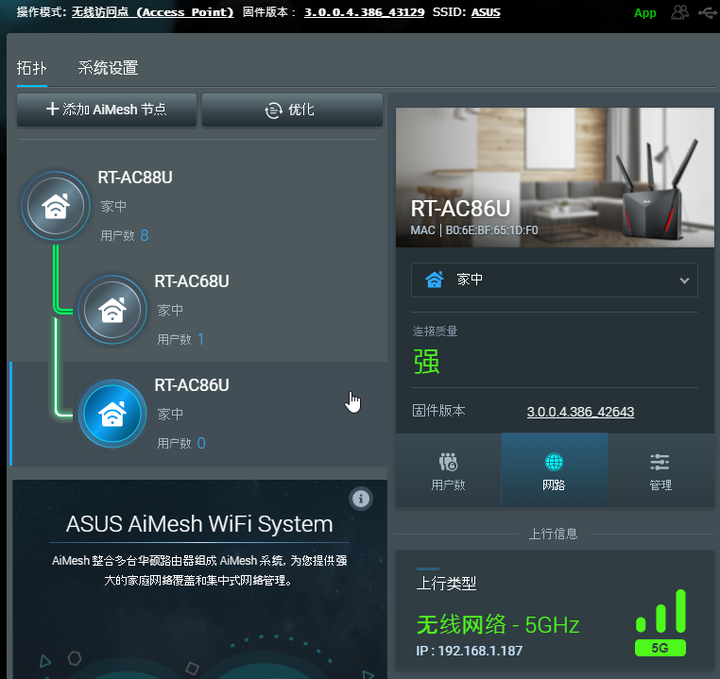Open the 无线访问点 (Access Point) operation mode link

pyautogui.click(x=152, y=12)
